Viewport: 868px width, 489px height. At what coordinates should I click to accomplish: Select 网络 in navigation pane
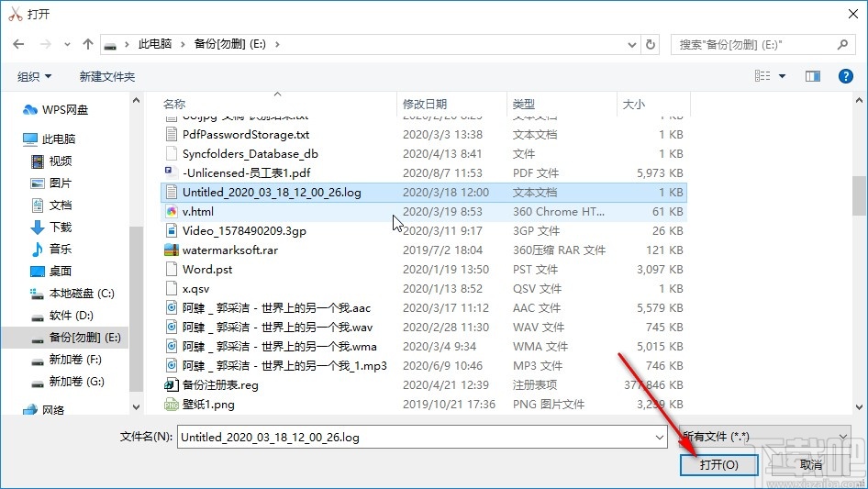(43, 410)
